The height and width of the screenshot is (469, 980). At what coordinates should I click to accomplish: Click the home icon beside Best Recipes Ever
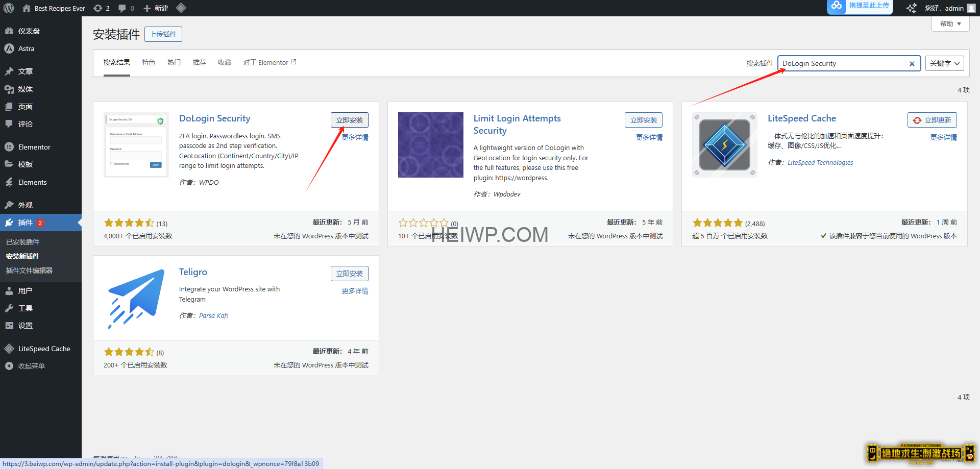[x=27, y=8]
